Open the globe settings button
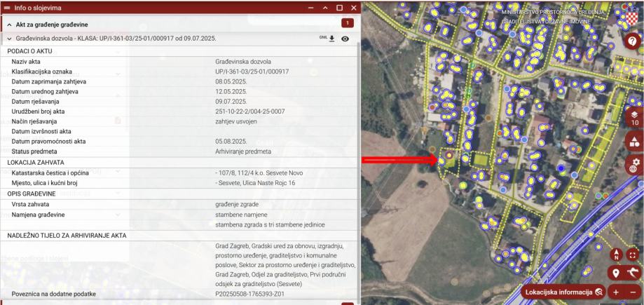The width and height of the screenshot is (644, 305). (635, 165)
